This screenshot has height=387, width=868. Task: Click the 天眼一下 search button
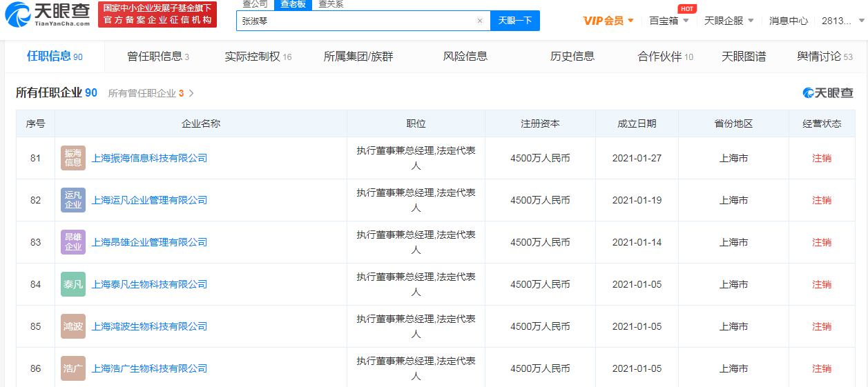[515, 21]
